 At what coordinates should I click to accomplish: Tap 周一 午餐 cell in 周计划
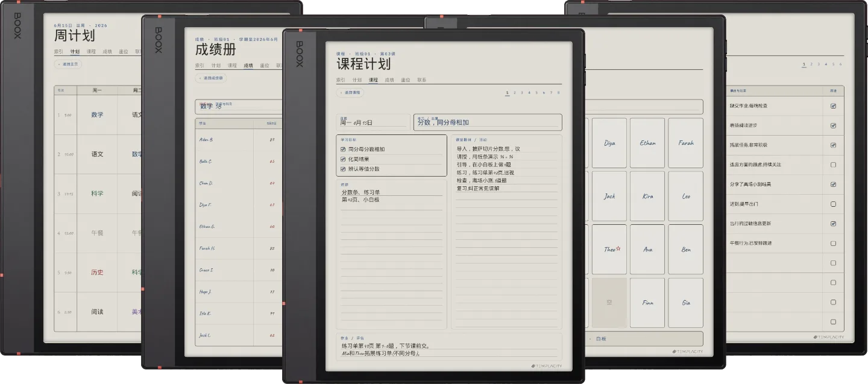(97, 233)
